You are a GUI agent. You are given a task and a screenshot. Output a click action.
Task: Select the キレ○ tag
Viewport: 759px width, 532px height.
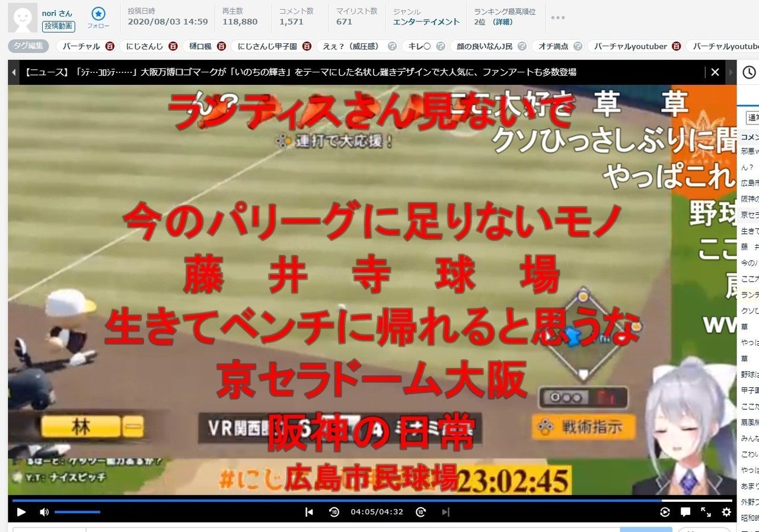pyautogui.click(x=420, y=46)
